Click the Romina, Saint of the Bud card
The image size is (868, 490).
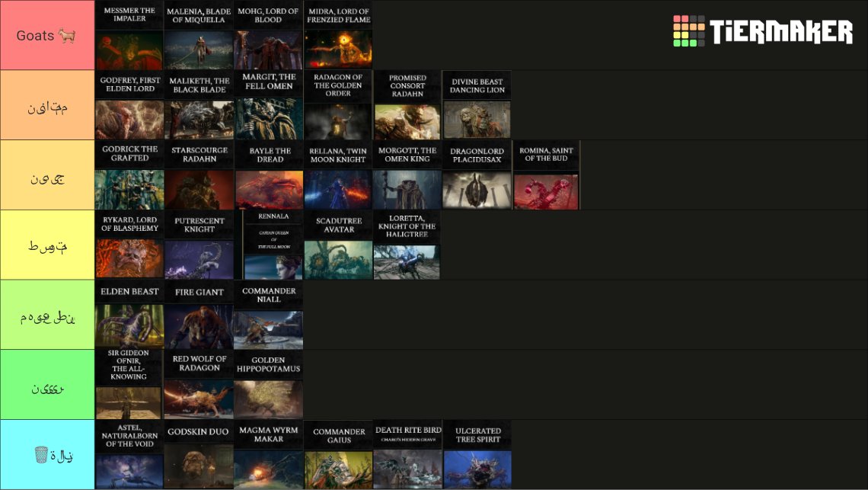(x=546, y=175)
